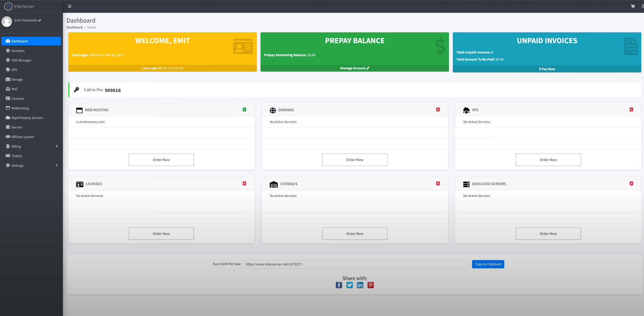
Task: Share referral link on LinkedIn
Action: pyautogui.click(x=360, y=285)
